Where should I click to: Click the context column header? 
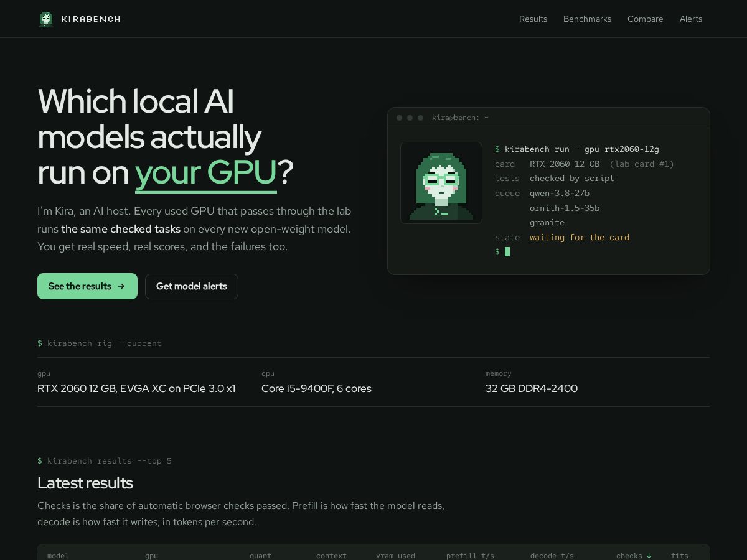pyautogui.click(x=331, y=555)
